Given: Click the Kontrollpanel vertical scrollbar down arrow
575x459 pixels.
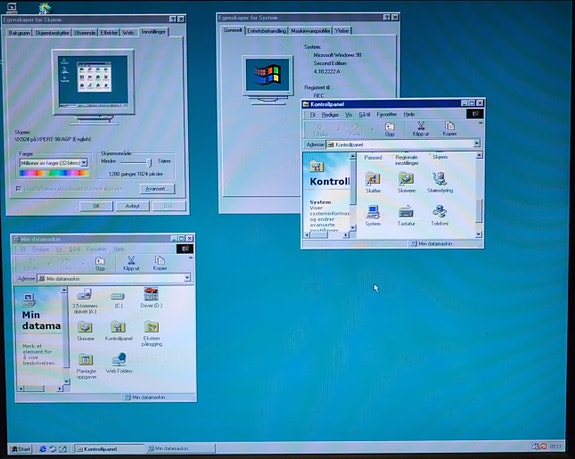Looking at the screenshot, I should click(479, 234).
